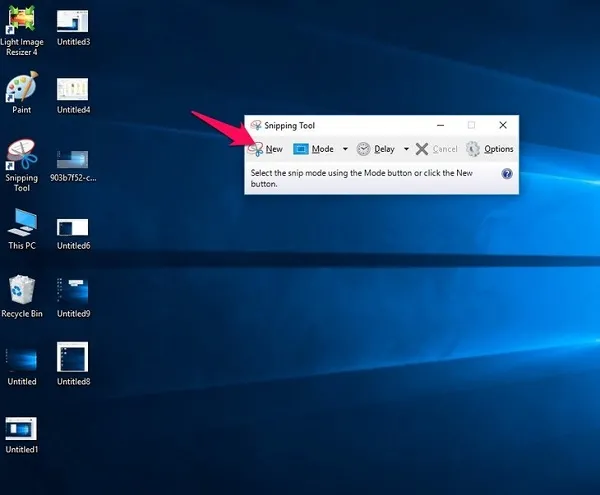Expand the Mode dropdown arrow

point(345,149)
